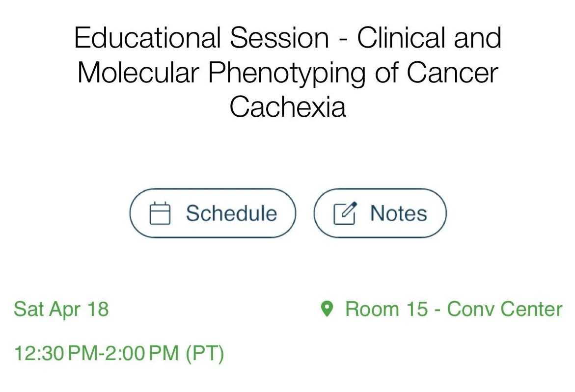Click the Sat weekday label
The width and height of the screenshot is (575, 392).
(28, 310)
